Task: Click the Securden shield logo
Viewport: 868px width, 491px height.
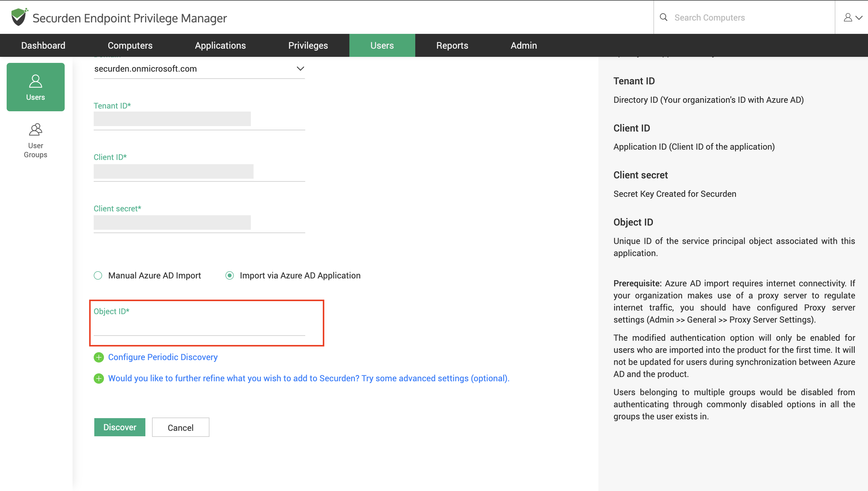Action: pos(19,17)
